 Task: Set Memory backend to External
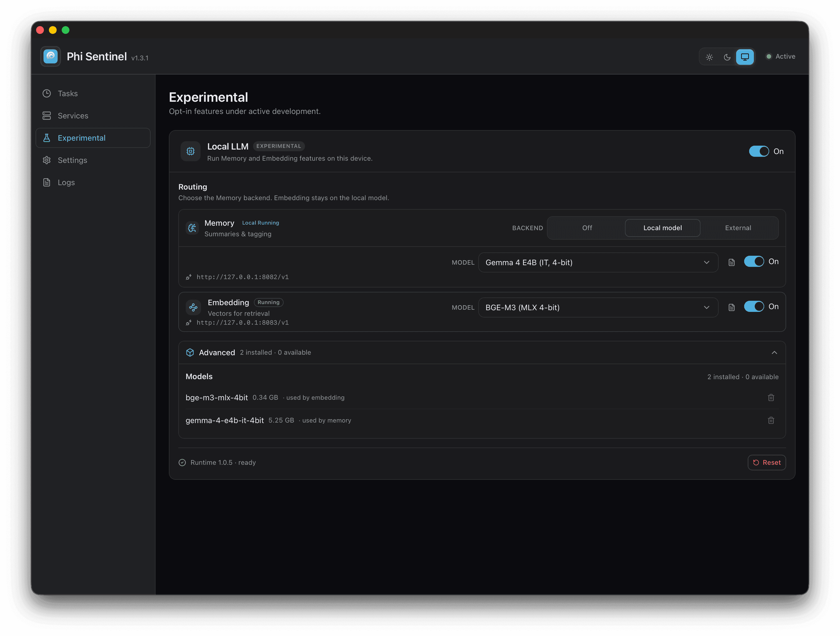pos(738,228)
